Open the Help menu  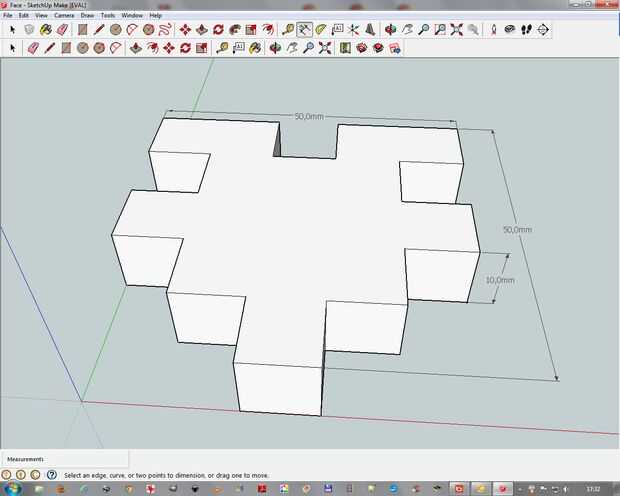click(155, 16)
